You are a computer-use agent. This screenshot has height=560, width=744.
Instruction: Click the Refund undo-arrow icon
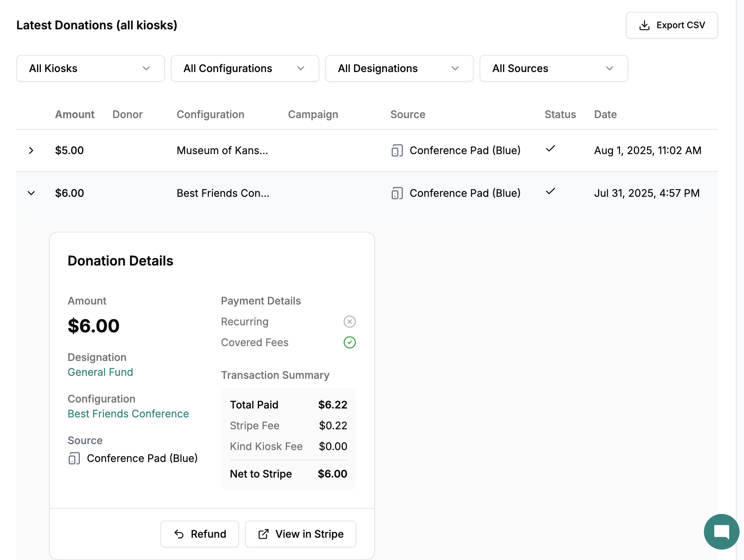[x=179, y=534]
